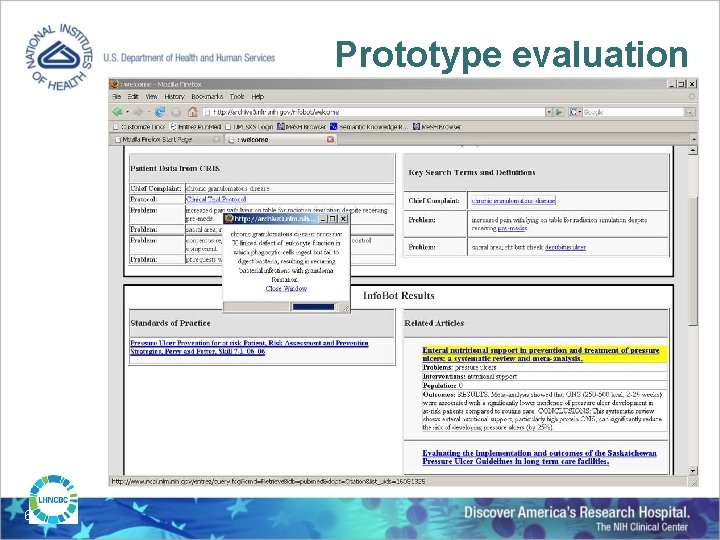Open the Edit menu
The height and width of the screenshot is (540, 720).
point(133,96)
